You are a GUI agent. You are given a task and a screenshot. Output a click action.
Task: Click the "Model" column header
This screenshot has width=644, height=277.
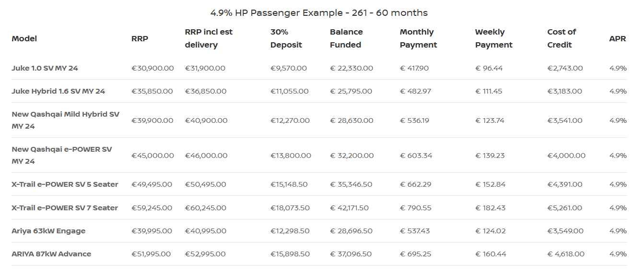click(x=24, y=38)
